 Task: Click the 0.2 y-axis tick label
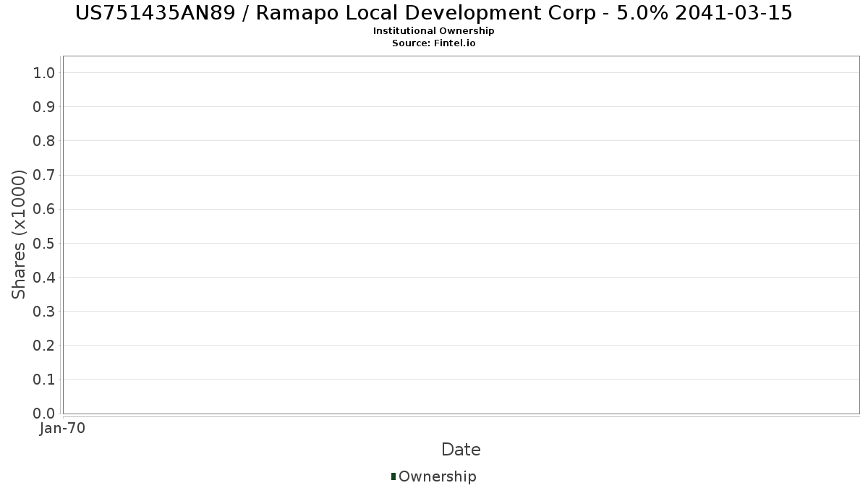(44, 346)
